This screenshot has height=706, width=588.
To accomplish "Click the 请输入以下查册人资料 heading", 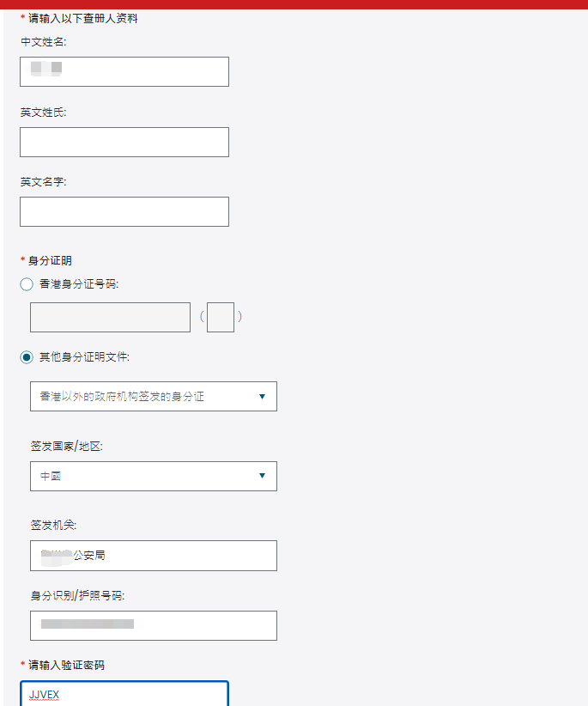I will (82, 18).
